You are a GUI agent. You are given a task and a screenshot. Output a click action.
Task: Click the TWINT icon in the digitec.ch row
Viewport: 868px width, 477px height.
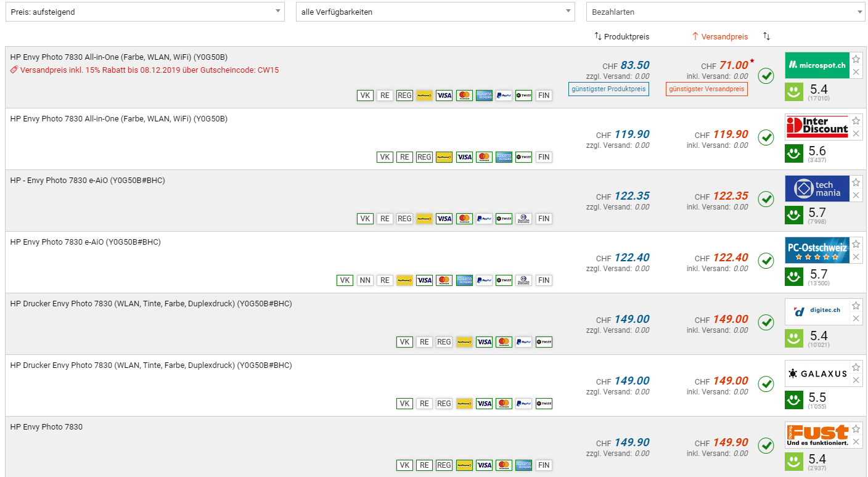tap(544, 342)
